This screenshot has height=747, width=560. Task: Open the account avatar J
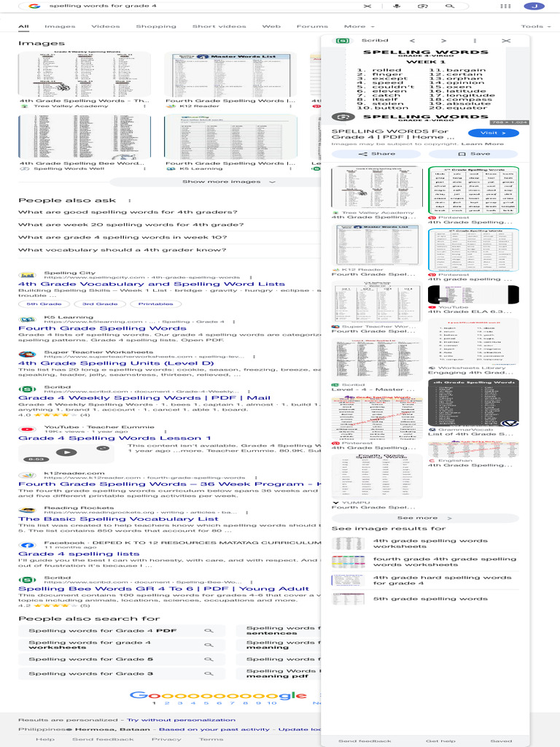534,6
